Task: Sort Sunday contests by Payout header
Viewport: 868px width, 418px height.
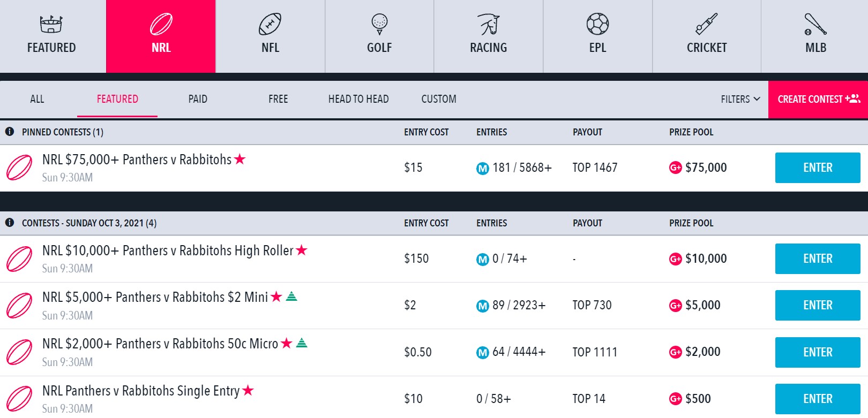Action: [x=587, y=223]
